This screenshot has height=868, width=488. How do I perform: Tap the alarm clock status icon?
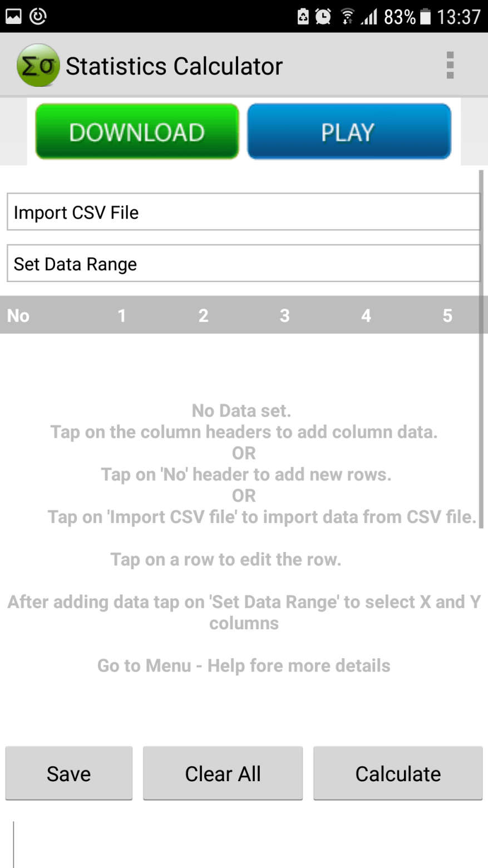coord(323,17)
